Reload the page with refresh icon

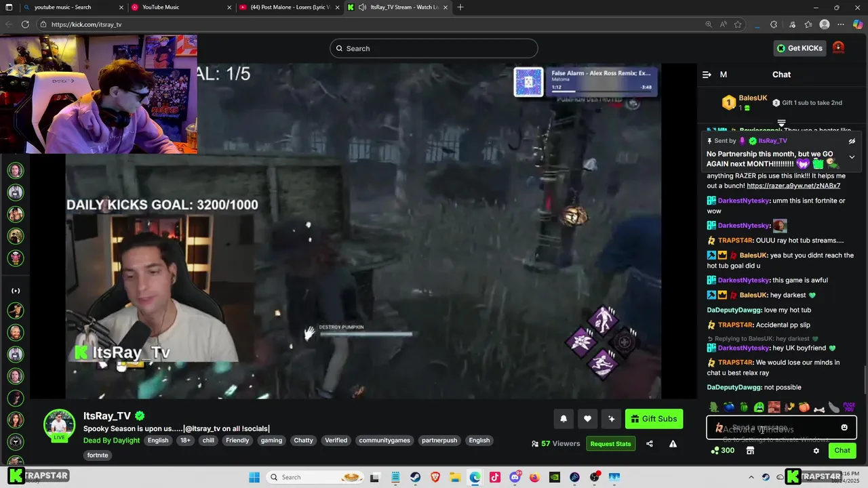25,24
